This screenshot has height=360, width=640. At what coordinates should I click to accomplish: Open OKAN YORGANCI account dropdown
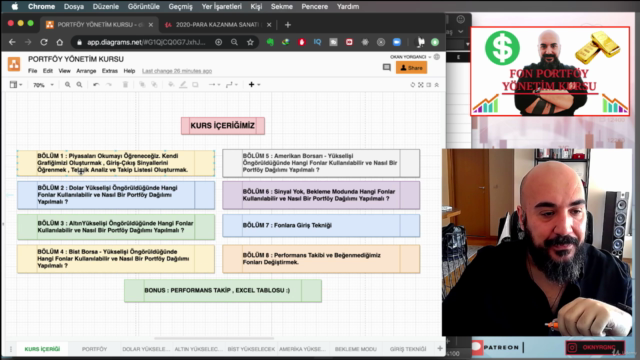pyautogui.click(x=410, y=57)
